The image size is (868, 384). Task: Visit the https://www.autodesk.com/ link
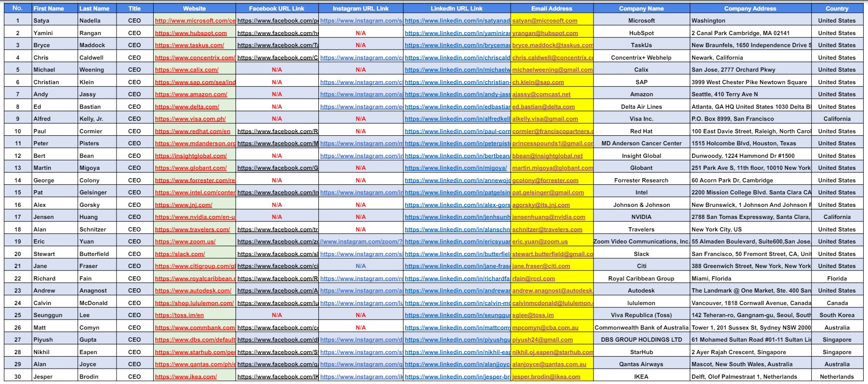193,291
